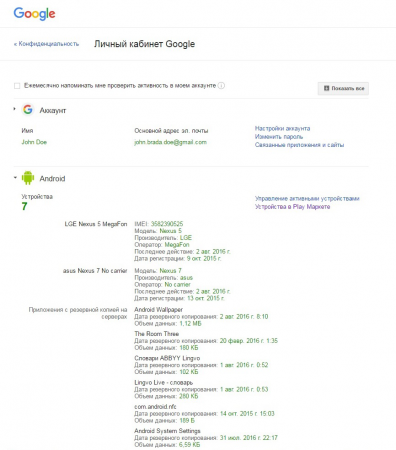Image resolution: width=396 pixels, height=450 pixels.
Task: Click the John Doe name value
Action: pyautogui.click(x=34, y=142)
